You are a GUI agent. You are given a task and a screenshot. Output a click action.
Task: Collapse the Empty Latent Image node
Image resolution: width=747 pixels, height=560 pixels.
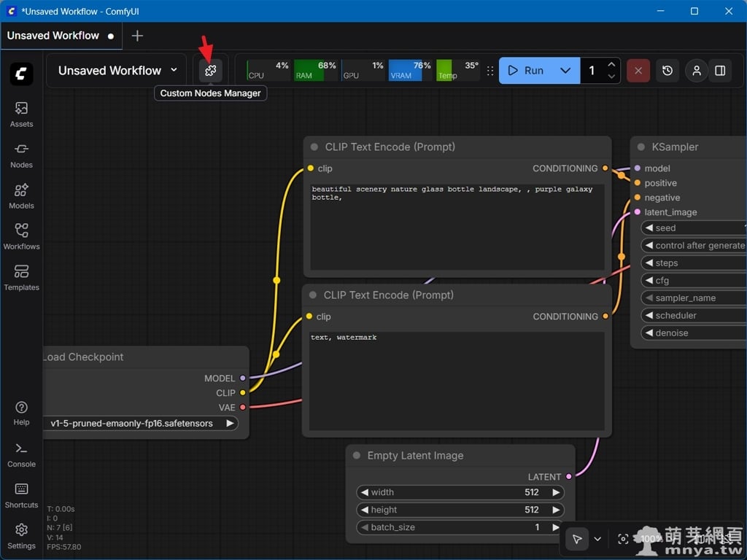click(x=357, y=456)
